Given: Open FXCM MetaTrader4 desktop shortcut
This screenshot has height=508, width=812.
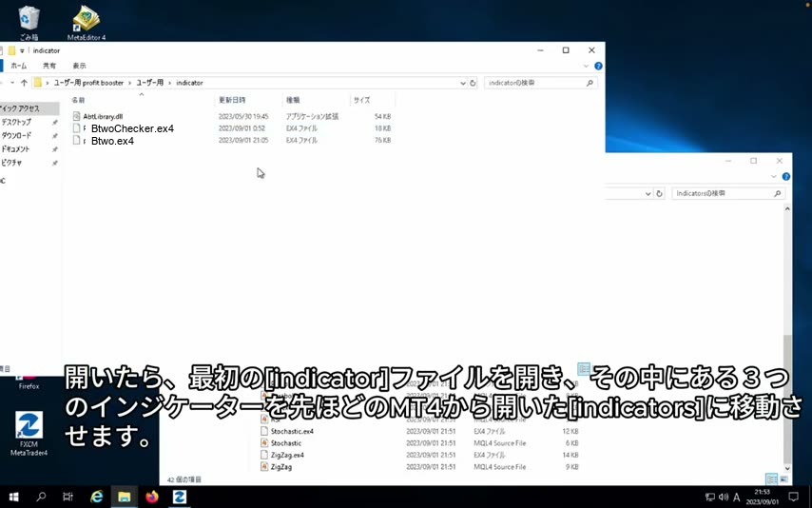Looking at the screenshot, I should (29, 433).
